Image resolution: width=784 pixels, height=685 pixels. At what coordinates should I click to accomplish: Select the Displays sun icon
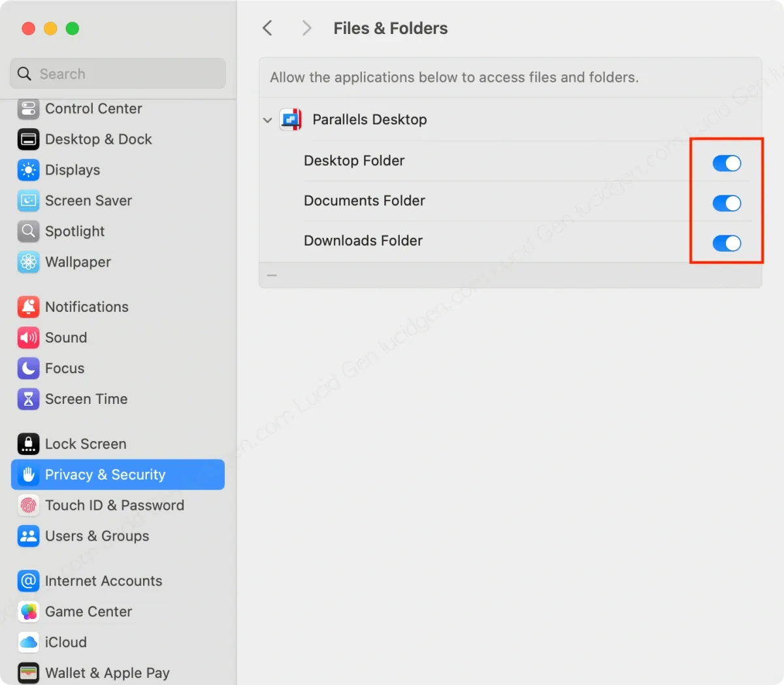[28, 170]
